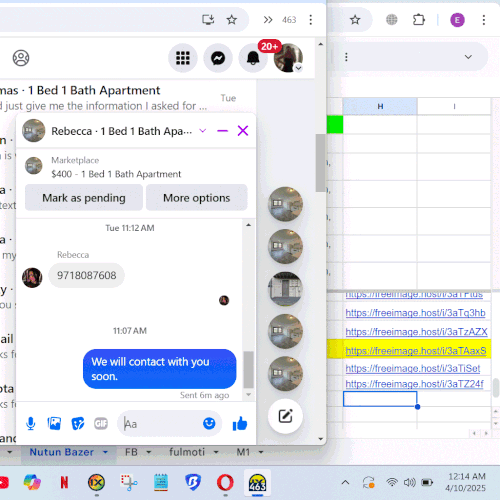Click the install app icon in address bar
Image resolution: width=500 pixels, height=500 pixels.
[x=208, y=20]
